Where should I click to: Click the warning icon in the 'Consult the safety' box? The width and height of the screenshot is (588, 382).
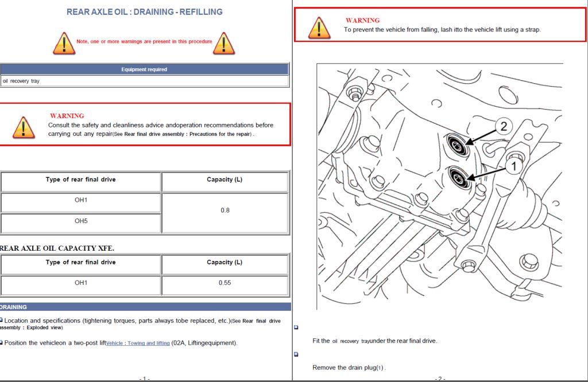(x=24, y=127)
